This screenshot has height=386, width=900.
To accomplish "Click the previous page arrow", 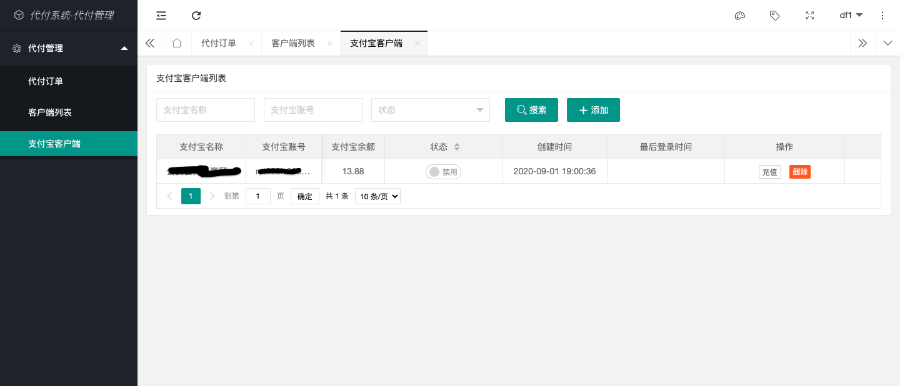I will pyautogui.click(x=169, y=196).
